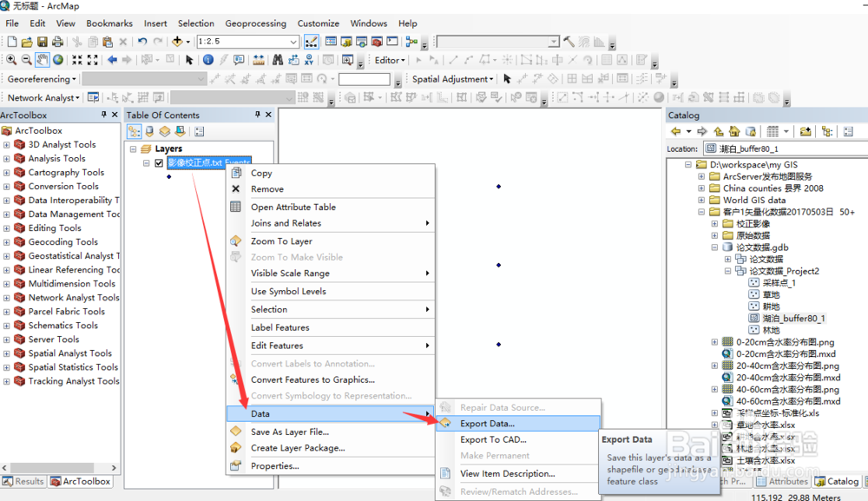
Task: Collapse the 论文数据.gdb geodatabase node
Action: [x=714, y=247]
